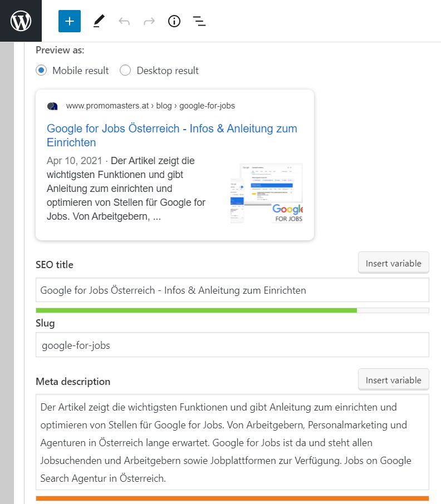The height and width of the screenshot is (504, 441).
Task: Open the block inserter plus button
Action: pos(70,21)
